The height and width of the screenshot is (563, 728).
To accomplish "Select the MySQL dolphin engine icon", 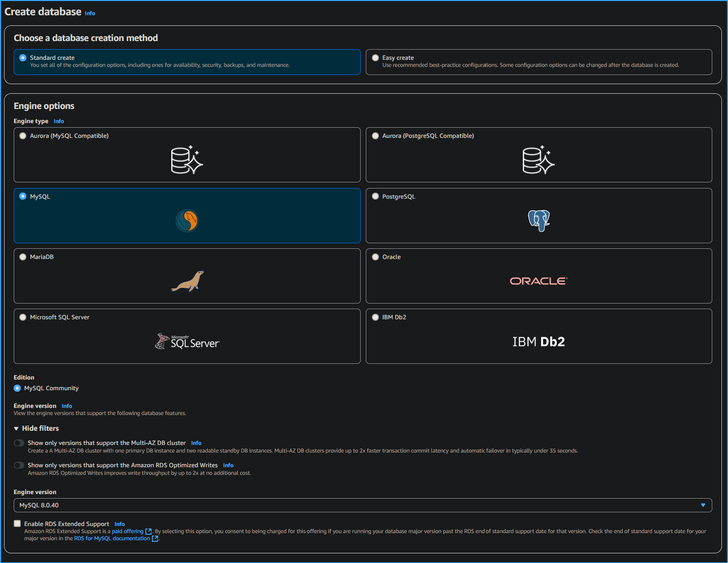I will pos(187,220).
